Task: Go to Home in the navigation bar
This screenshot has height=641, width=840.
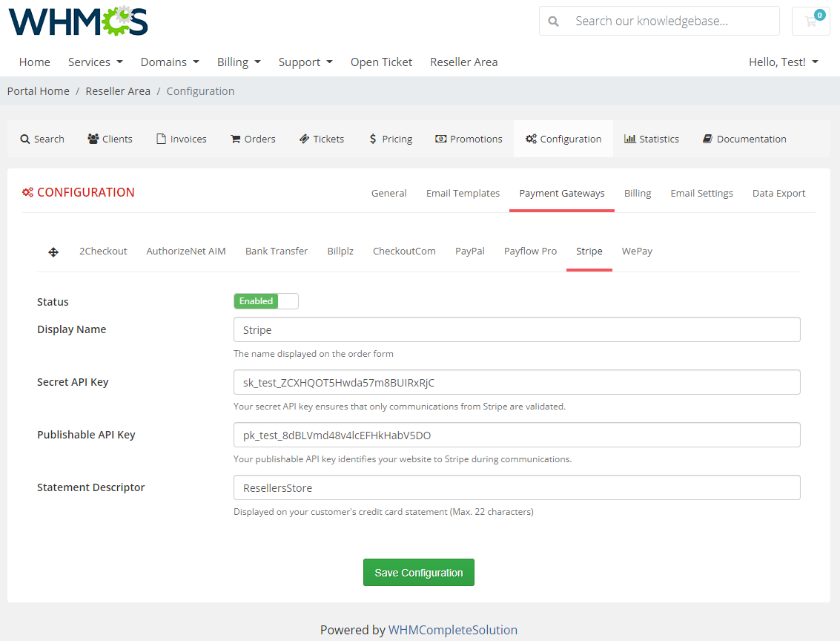Action: (x=35, y=62)
